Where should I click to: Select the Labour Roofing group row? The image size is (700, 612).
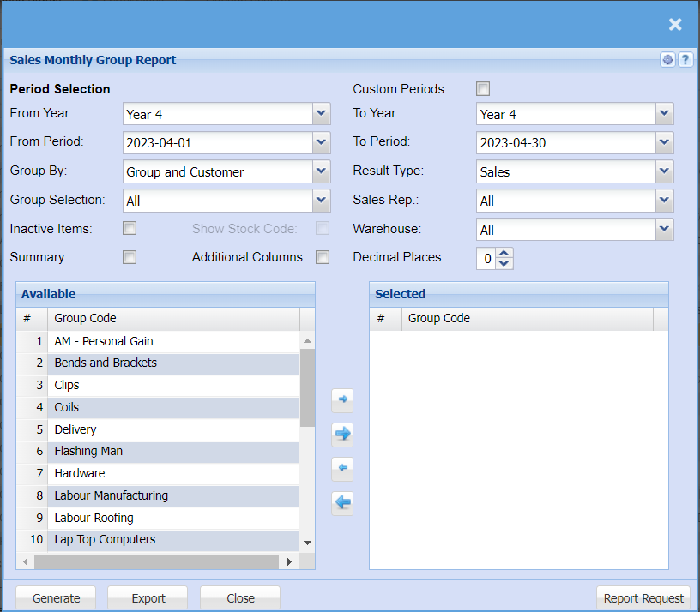pos(94,518)
